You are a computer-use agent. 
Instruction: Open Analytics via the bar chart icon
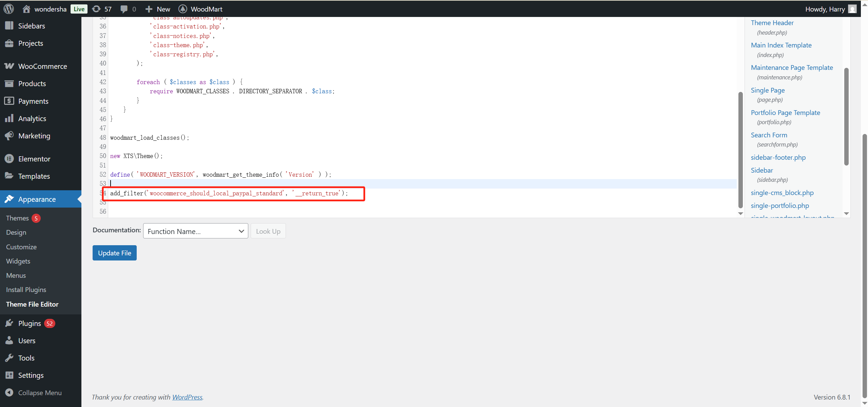(9, 118)
